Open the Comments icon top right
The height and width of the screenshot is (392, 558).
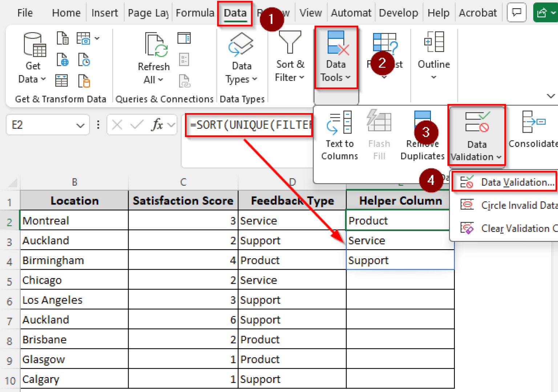(x=516, y=12)
